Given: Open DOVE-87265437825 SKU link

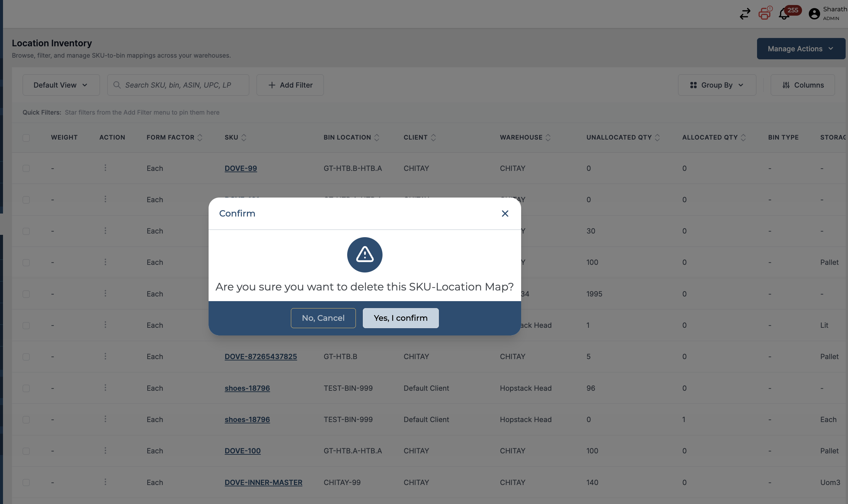Looking at the screenshot, I should 261,356.
